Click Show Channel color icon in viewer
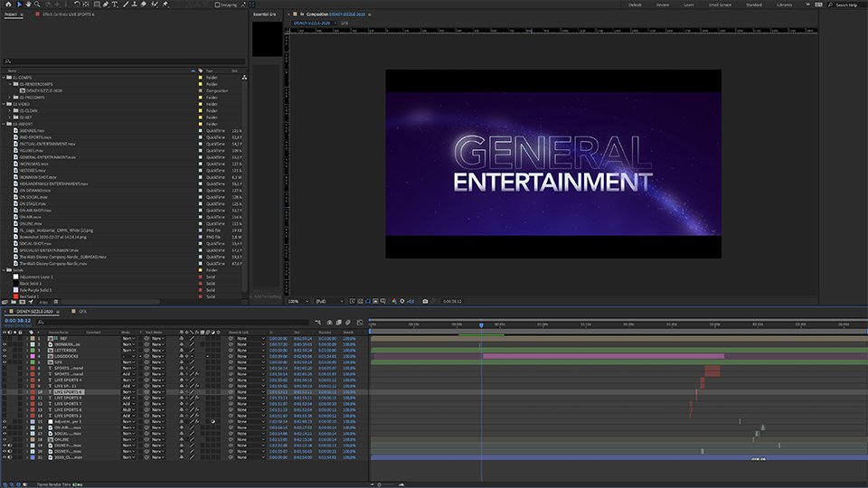 tap(394, 301)
